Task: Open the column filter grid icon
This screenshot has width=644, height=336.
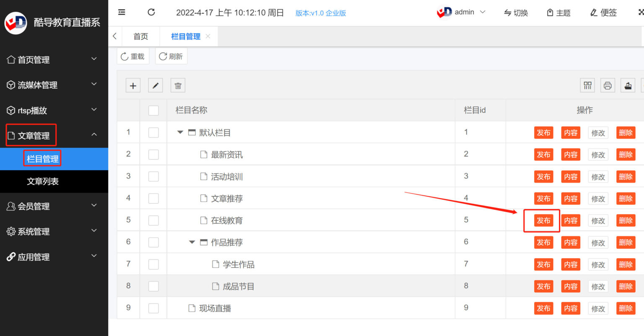Action: [x=587, y=85]
